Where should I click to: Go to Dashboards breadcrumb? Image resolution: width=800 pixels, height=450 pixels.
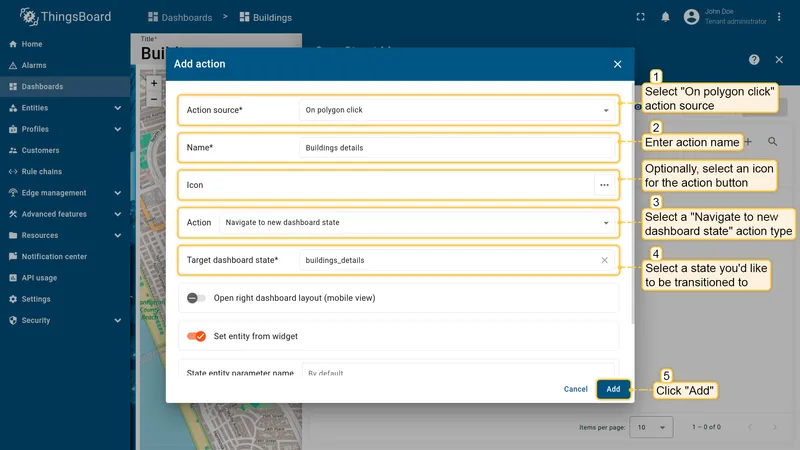[x=180, y=17]
